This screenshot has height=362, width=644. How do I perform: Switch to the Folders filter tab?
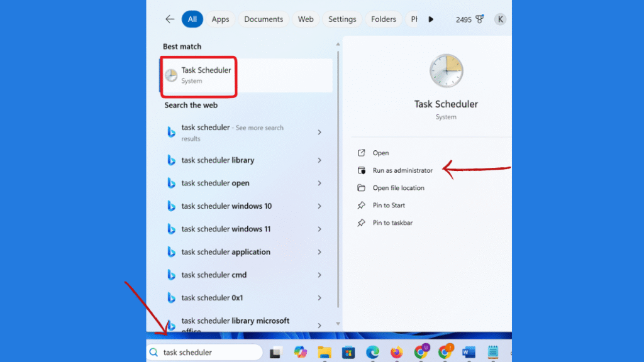point(384,19)
